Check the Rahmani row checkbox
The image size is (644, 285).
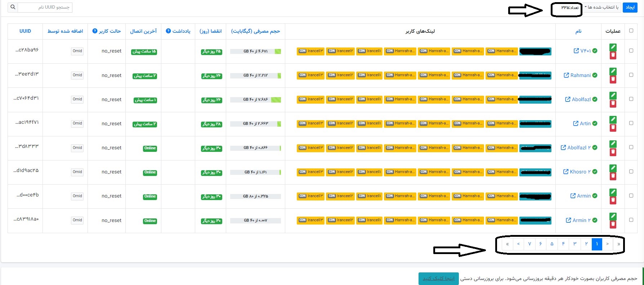pyautogui.click(x=631, y=75)
